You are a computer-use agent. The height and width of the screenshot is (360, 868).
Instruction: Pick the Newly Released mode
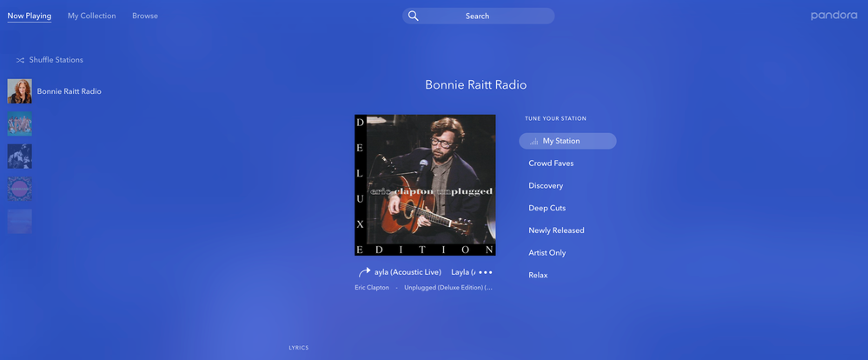coord(556,230)
